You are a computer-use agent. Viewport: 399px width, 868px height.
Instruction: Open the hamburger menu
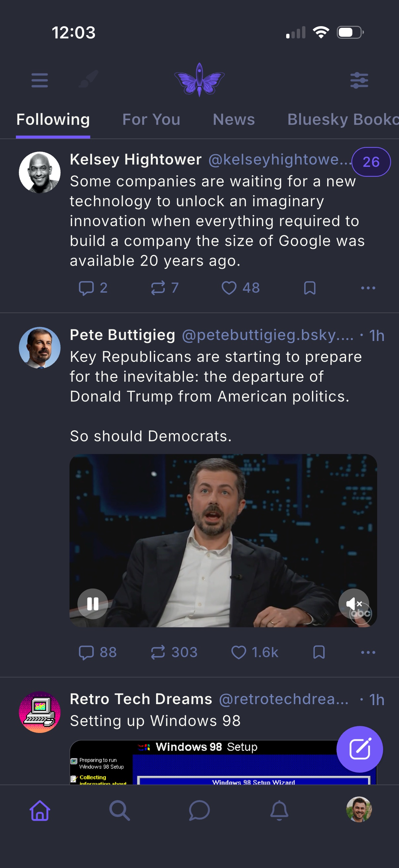[40, 80]
